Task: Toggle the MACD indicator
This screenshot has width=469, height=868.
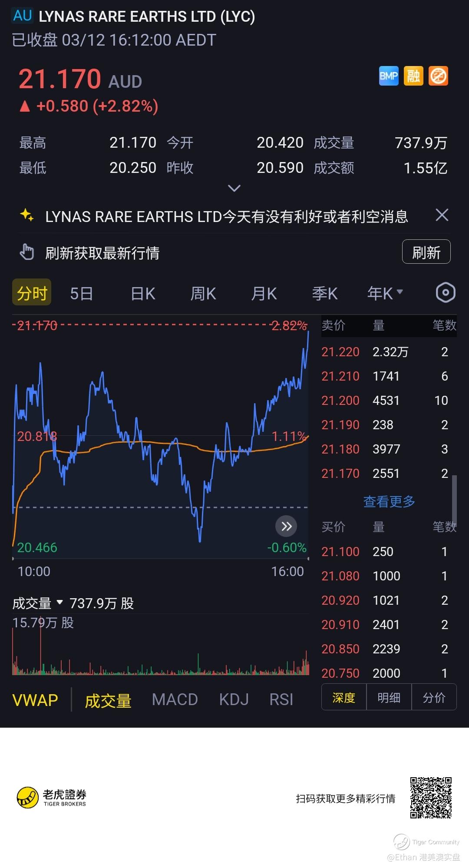Action: pyautogui.click(x=175, y=699)
